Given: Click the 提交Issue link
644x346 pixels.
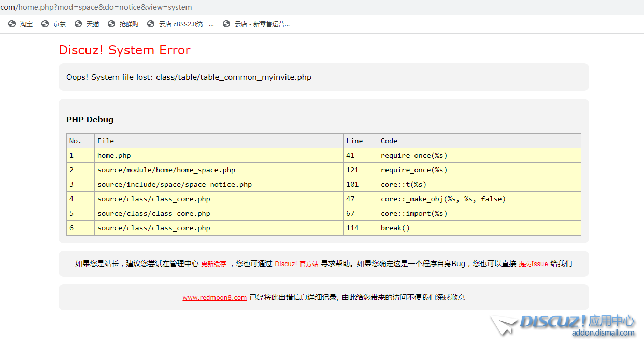Looking at the screenshot, I should click(533, 264).
